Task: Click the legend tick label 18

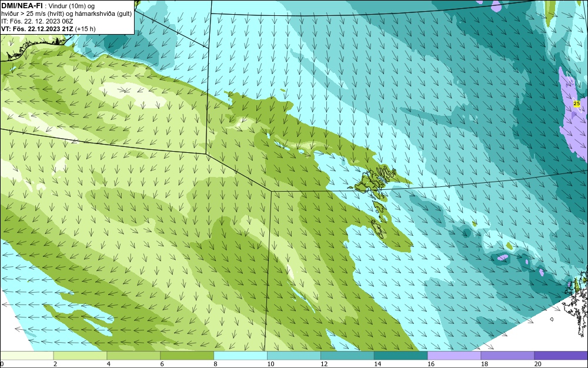Action: point(485,364)
